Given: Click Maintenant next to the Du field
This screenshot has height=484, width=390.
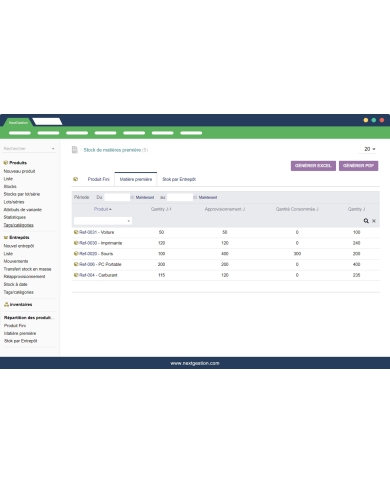Looking at the screenshot, I should pyautogui.click(x=145, y=197).
